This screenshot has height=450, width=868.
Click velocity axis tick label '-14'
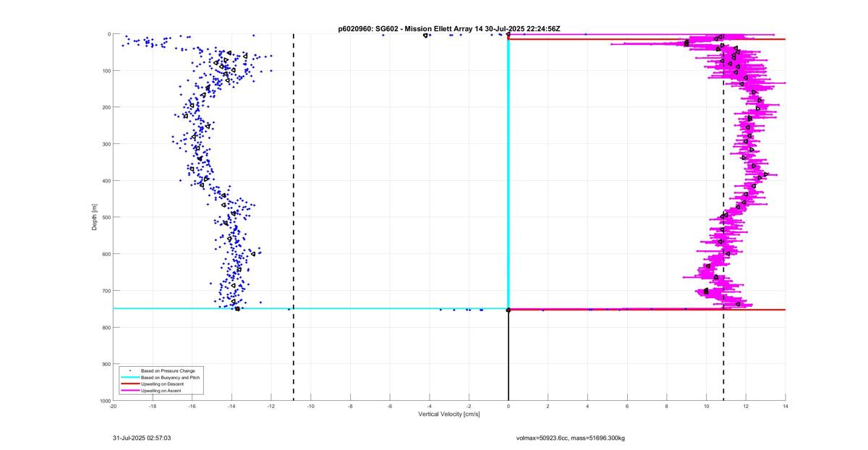[x=231, y=406]
